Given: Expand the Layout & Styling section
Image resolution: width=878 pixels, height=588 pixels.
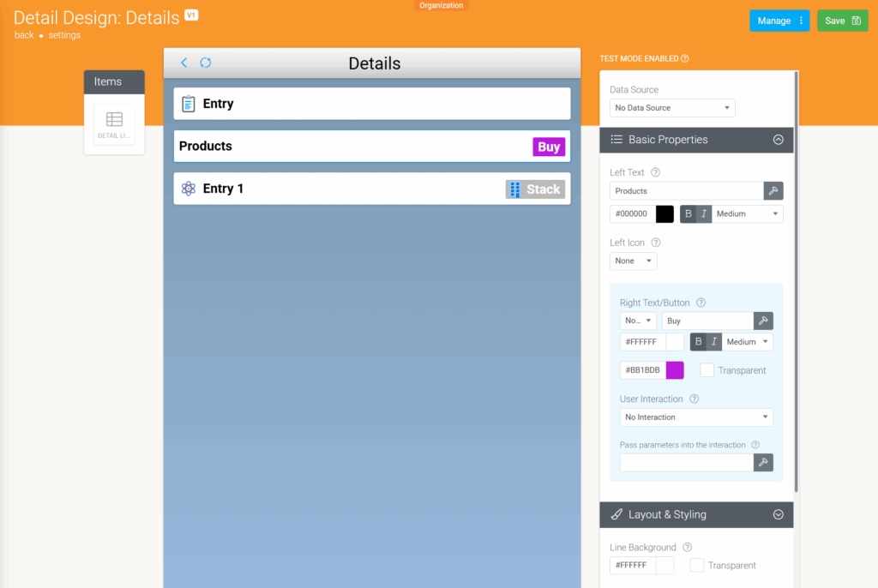Looking at the screenshot, I should click(779, 514).
